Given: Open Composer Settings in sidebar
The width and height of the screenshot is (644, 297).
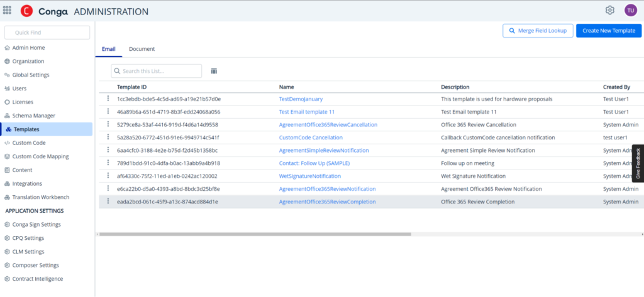Looking at the screenshot, I should click(x=35, y=265).
